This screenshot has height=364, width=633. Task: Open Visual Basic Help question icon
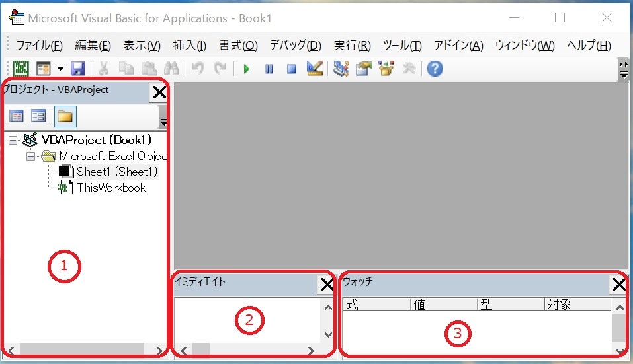[x=435, y=69]
